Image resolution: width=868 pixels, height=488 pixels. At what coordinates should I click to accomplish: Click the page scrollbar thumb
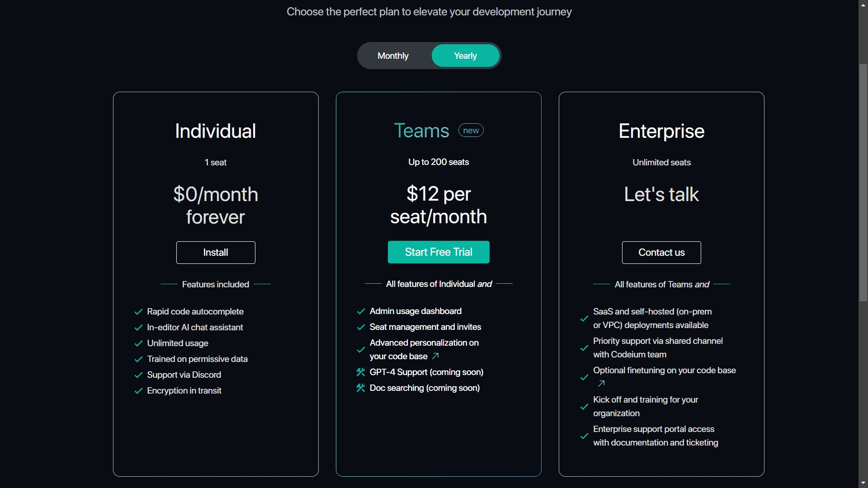pyautogui.click(x=863, y=182)
